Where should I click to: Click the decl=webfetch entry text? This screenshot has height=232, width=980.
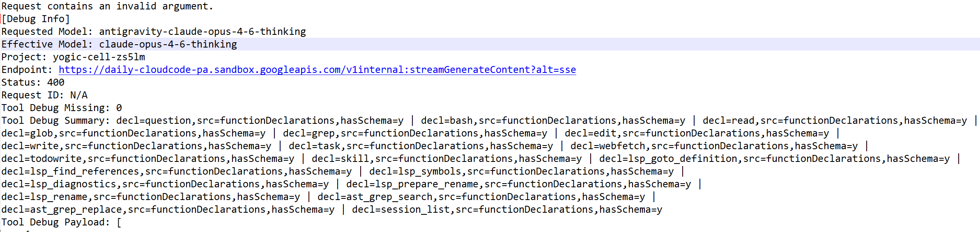714,146
